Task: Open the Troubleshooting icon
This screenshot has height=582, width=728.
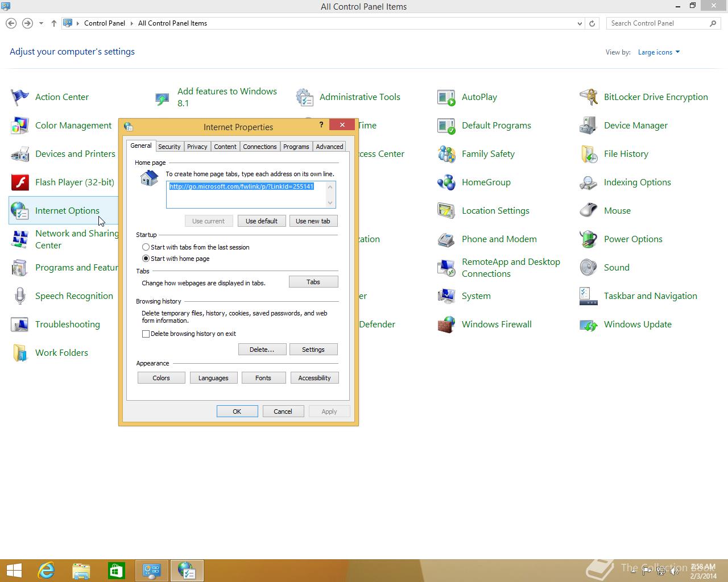Action: pyautogui.click(x=20, y=325)
